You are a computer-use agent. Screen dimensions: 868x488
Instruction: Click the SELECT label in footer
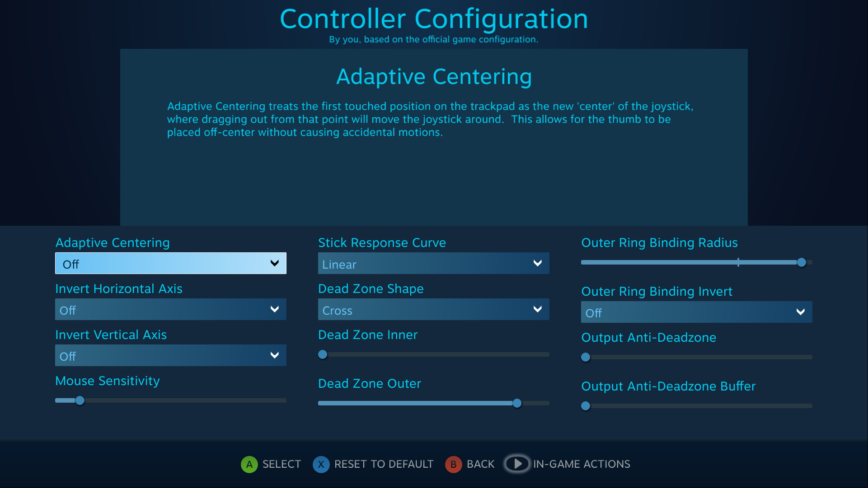tap(282, 464)
